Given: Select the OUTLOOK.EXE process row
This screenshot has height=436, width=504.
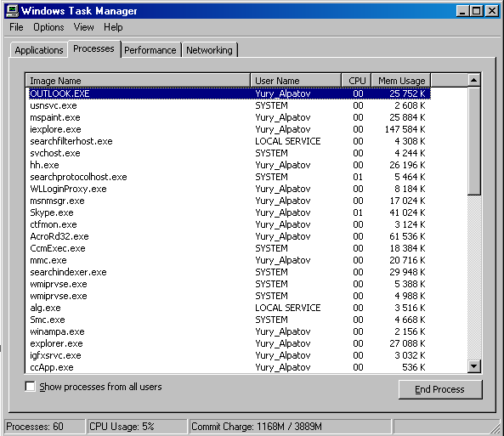Looking at the screenshot, I should point(229,93).
